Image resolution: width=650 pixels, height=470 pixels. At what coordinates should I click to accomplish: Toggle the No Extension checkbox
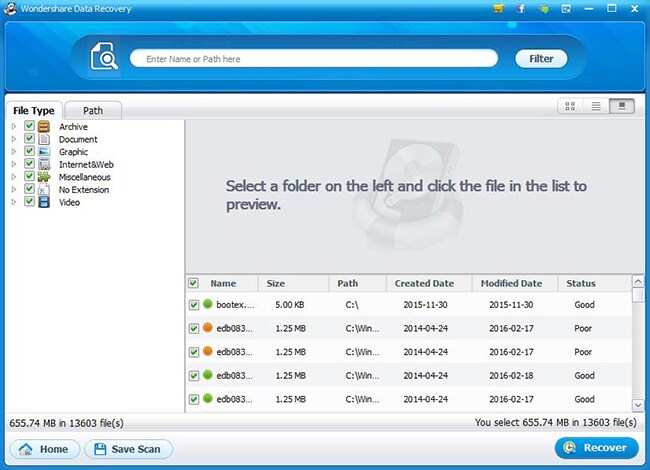[x=29, y=189]
